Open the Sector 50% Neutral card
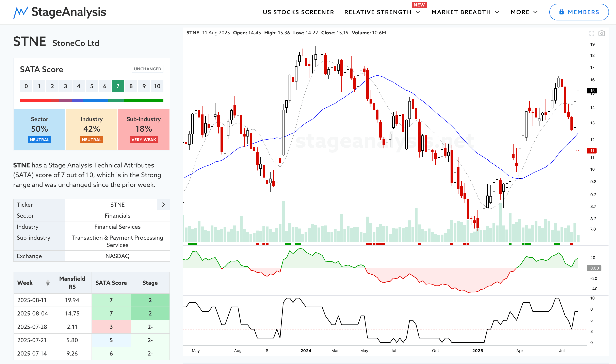Viewport: 616px width, 364px height. (39, 129)
